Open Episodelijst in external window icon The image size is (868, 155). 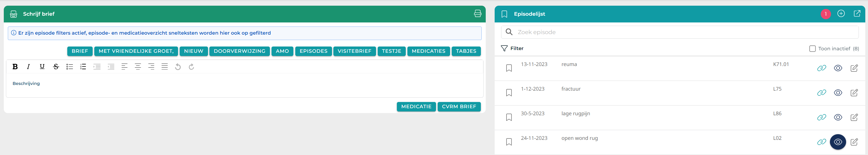pyautogui.click(x=857, y=14)
